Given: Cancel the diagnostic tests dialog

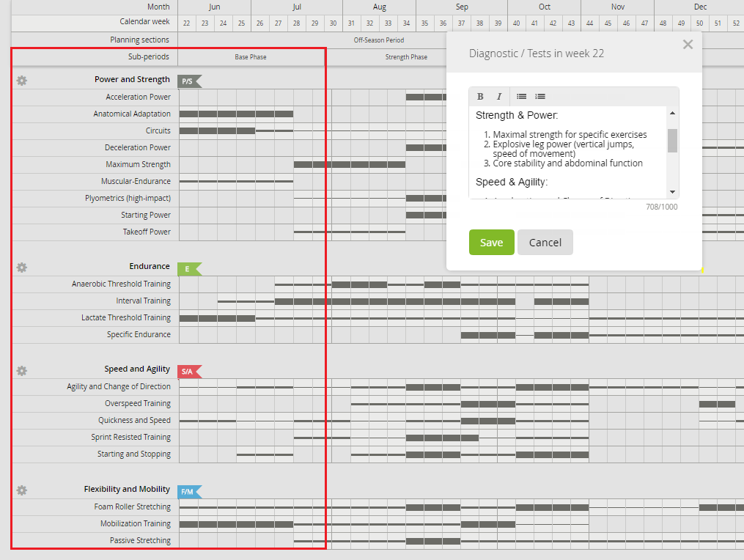Looking at the screenshot, I should (x=545, y=243).
